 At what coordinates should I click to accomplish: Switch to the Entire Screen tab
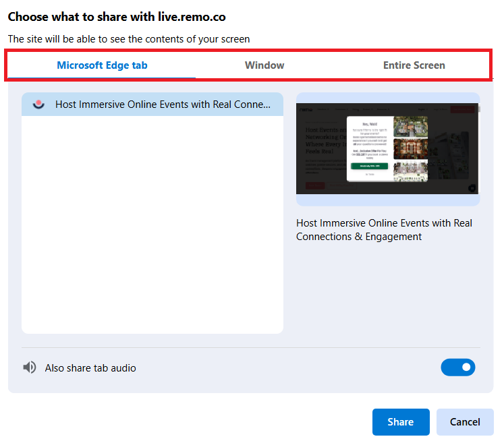[x=414, y=65]
